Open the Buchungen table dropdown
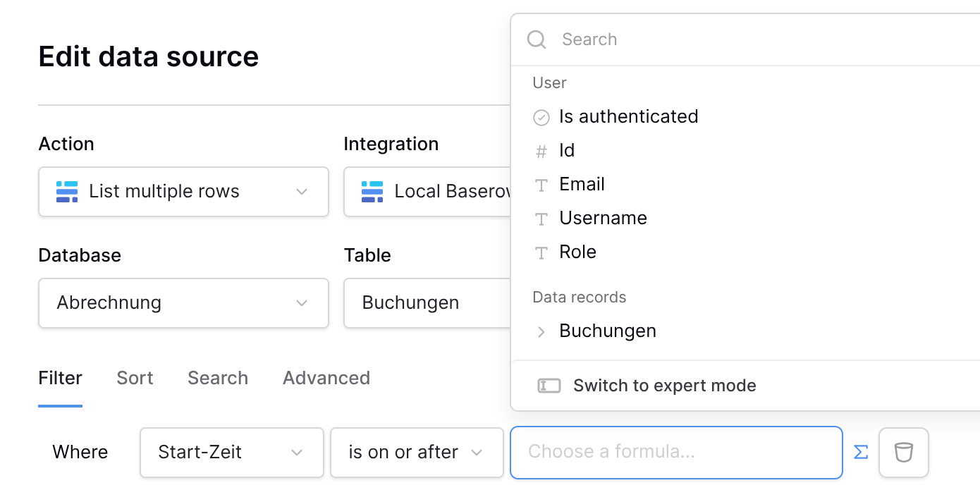 click(x=427, y=303)
